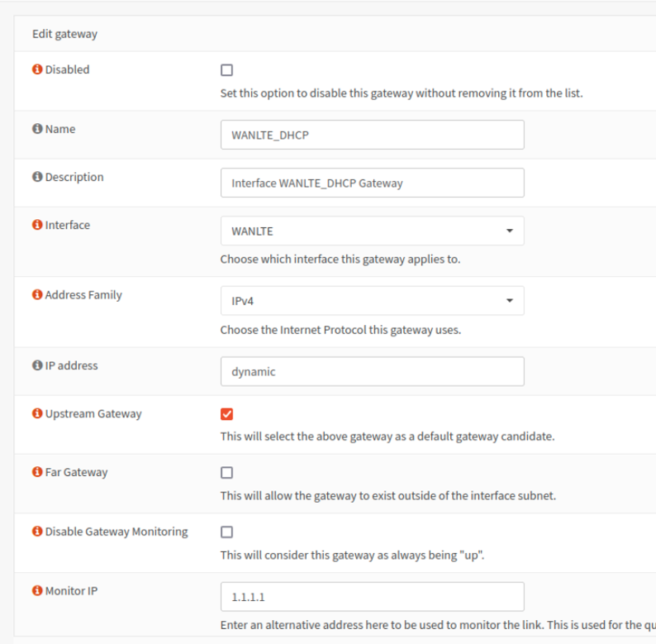Click the info icon beside IP address
Viewport: 656px width, 644px height.
(x=37, y=365)
